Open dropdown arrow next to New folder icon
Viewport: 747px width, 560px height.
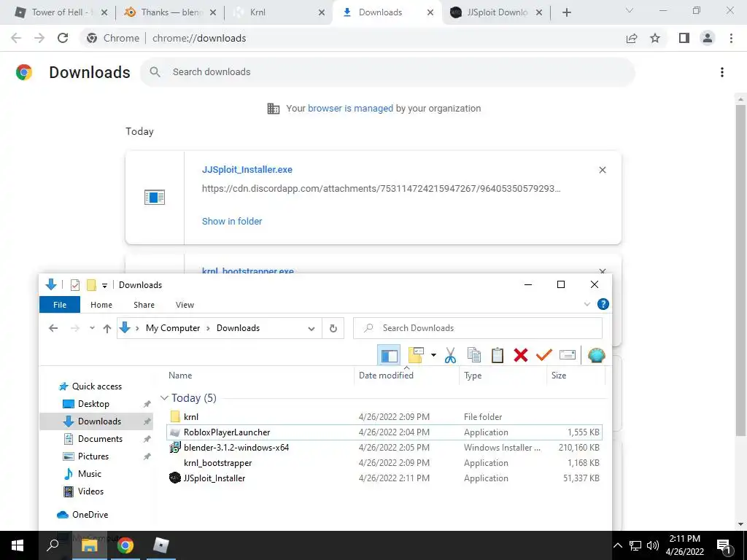pos(433,355)
